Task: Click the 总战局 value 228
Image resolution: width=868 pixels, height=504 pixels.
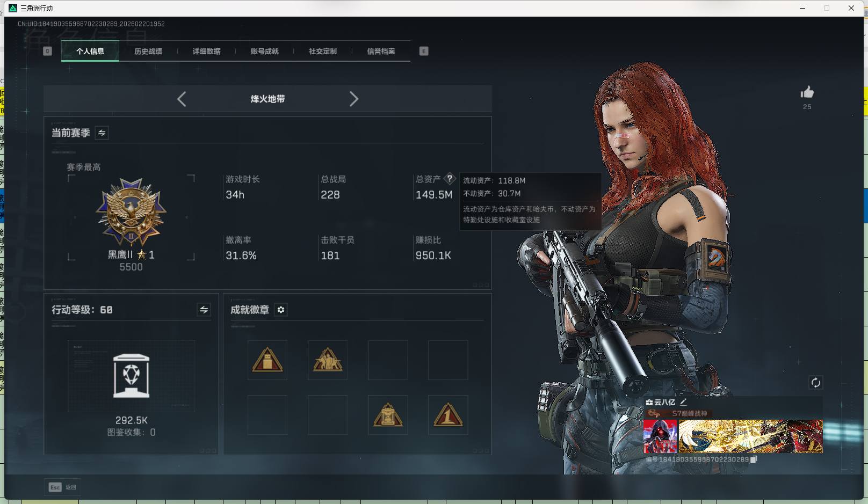Action: pyautogui.click(x=330, y=195)
